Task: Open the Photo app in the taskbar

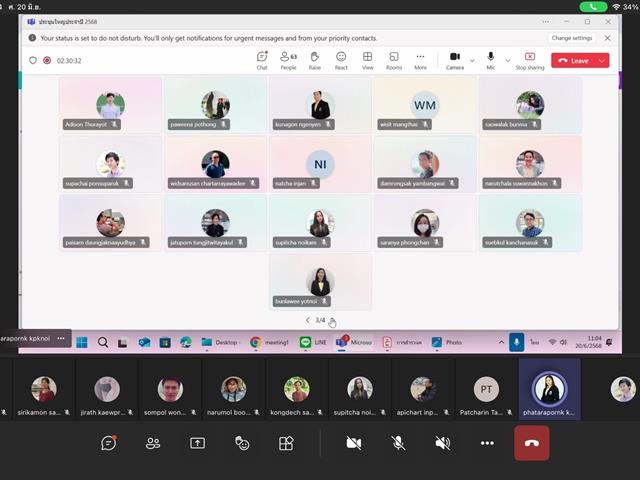Action: (x=447, y=342)
